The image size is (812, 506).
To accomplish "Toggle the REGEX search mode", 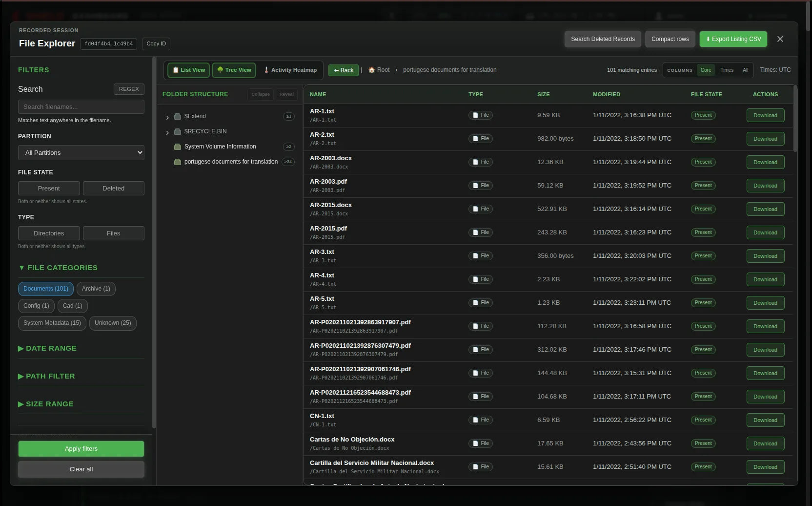I will (129, 89).
